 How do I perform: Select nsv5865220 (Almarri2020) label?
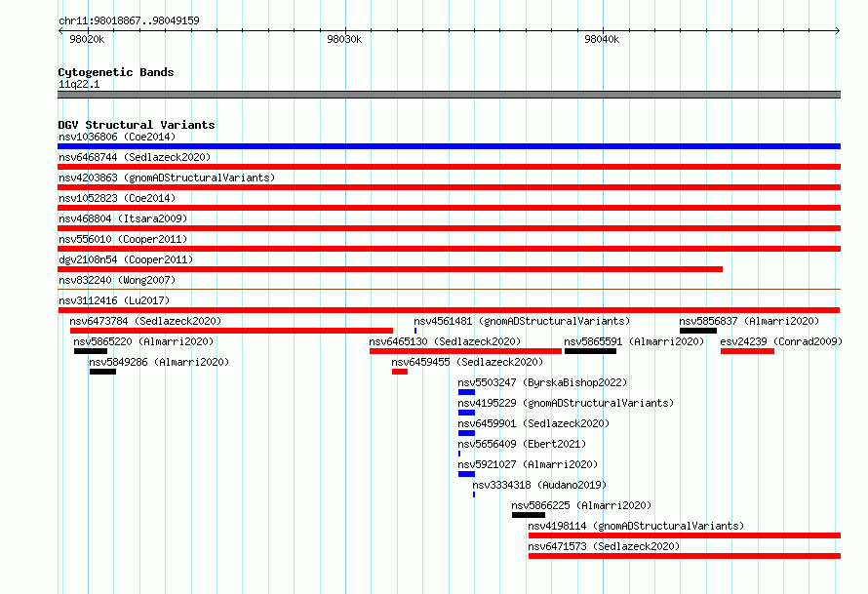[x=143, y=341]
